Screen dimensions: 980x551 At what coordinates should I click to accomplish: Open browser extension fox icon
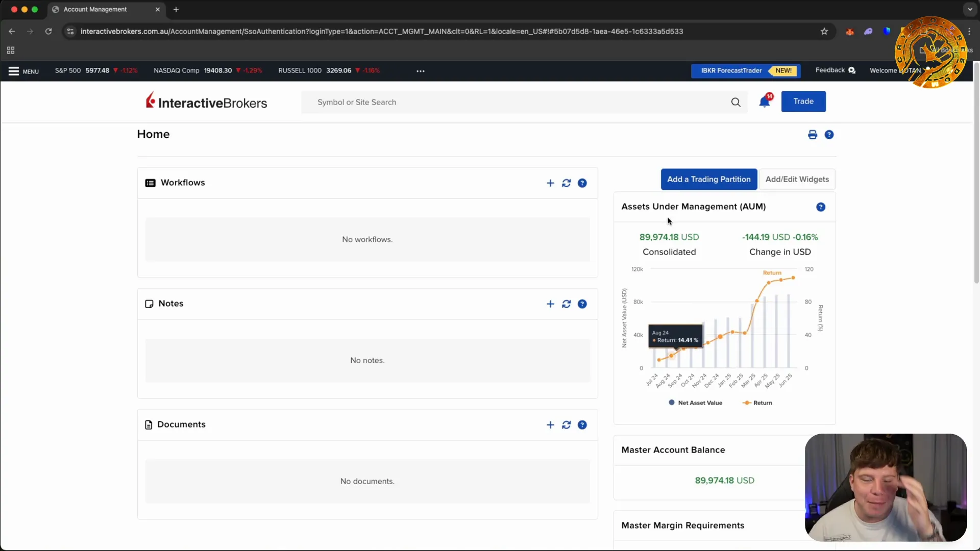850,32
